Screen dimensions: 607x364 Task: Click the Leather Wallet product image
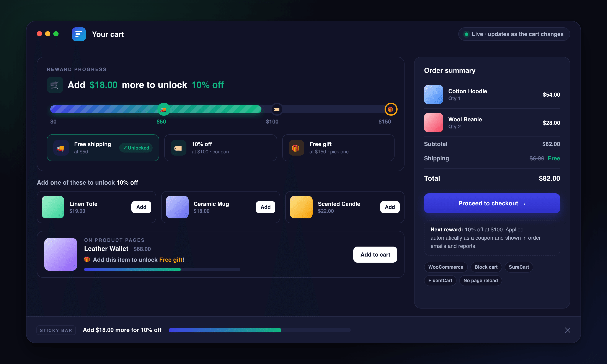(x=61, y=254)
